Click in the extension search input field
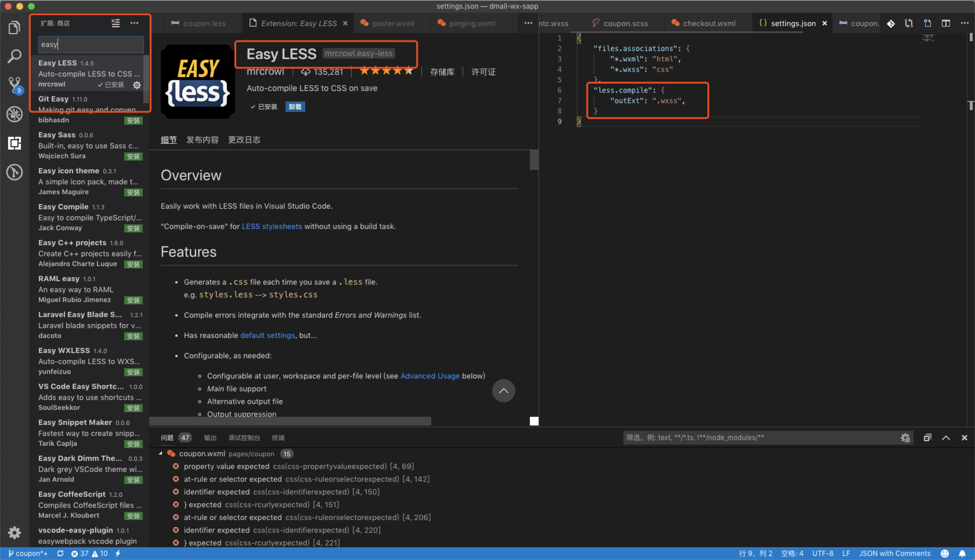The width and height of the screenshot is (975, 560). 91,43
